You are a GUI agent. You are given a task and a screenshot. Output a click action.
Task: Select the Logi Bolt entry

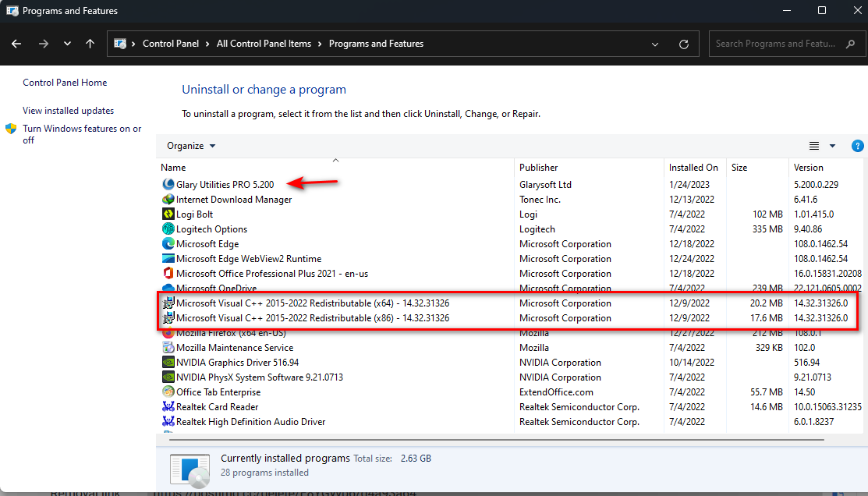tap(195, 214)
